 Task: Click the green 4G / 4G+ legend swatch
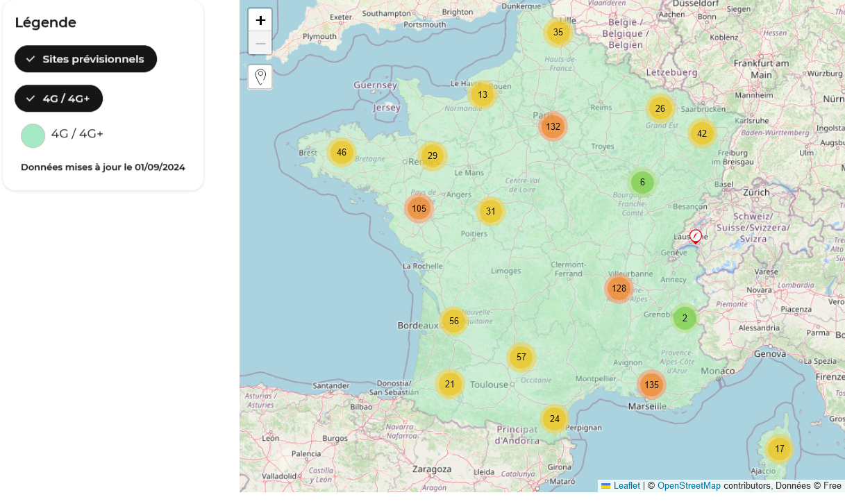coord(33,135)
